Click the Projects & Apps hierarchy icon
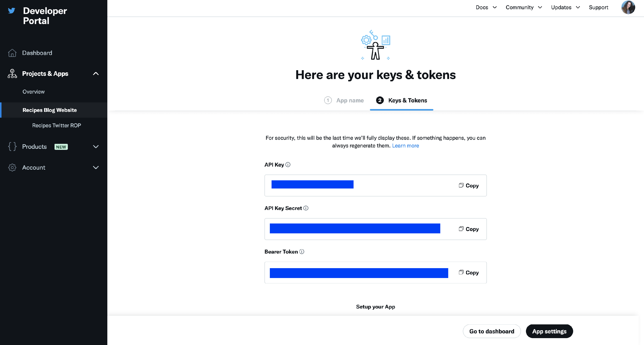Viewport: 644px width, 345px height. [12, 73]
